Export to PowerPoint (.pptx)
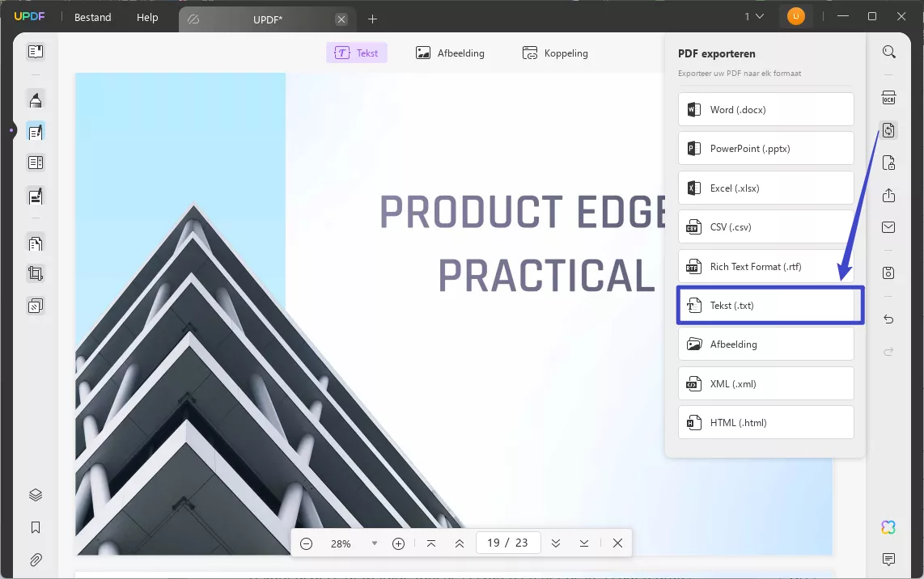Viewport: 924px width, 579px height. pos(766,149)
